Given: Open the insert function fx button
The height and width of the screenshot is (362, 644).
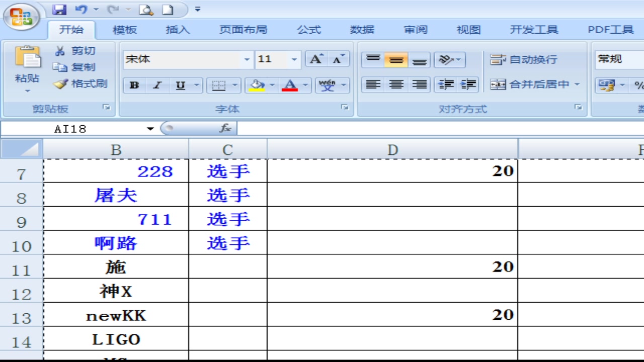Looking at the screenshot, I should click(x=226, y=129).
